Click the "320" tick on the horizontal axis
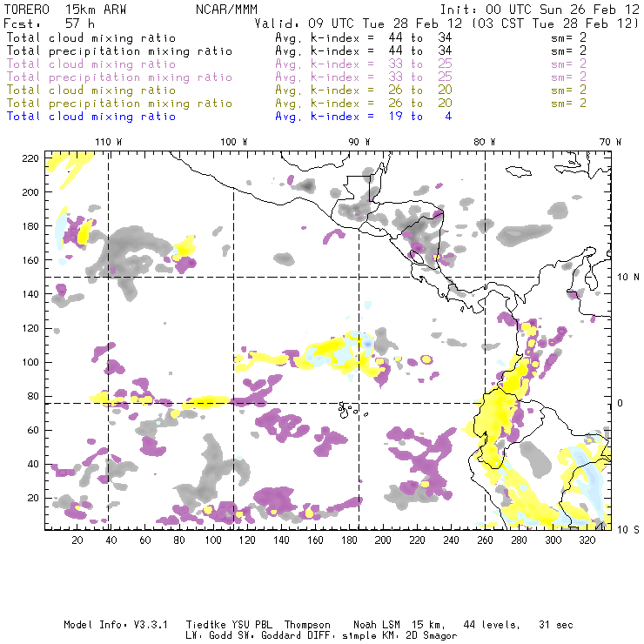The height and width of the screenshot is (644, 644). [587, 540]
